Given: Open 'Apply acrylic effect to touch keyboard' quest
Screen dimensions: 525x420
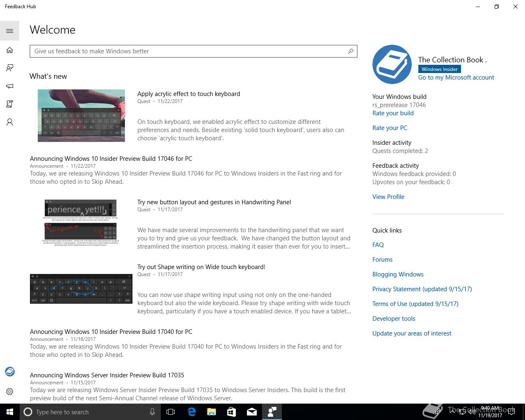Looking at the screenshot, I should (x=189, y=94).
